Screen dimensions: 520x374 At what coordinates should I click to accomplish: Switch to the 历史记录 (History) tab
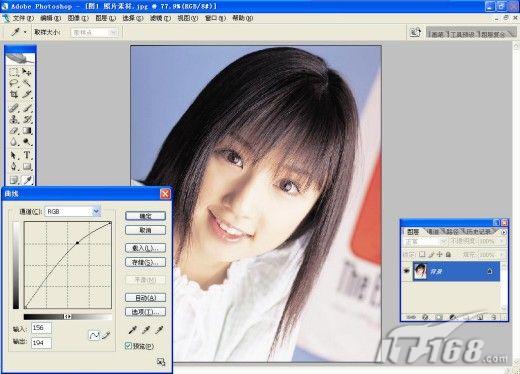tap(478, 231)
